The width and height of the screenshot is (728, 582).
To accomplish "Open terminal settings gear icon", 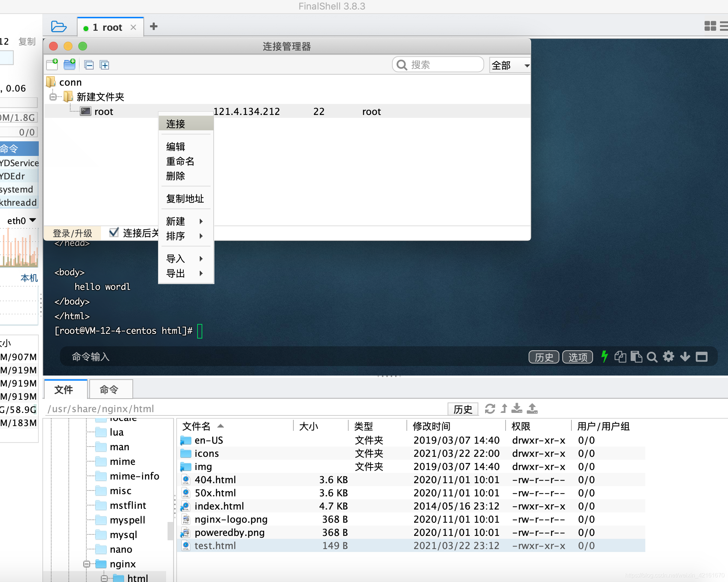I will [x=668, y=357].
